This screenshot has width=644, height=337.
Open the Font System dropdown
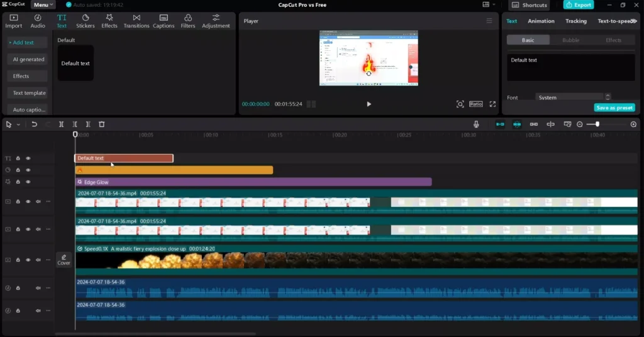click(x=573, y=97)
